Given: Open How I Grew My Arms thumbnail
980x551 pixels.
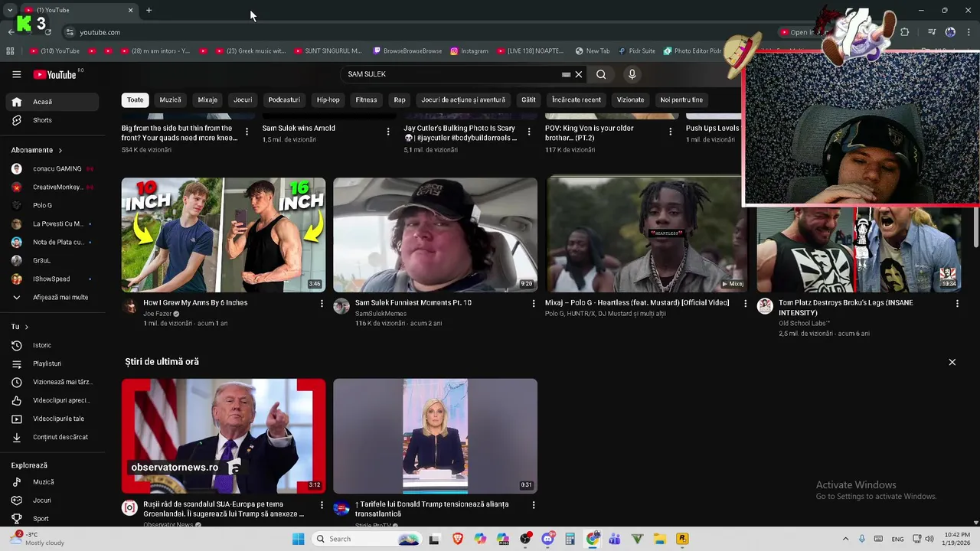Looking at the screenshot, I should 224,235.
